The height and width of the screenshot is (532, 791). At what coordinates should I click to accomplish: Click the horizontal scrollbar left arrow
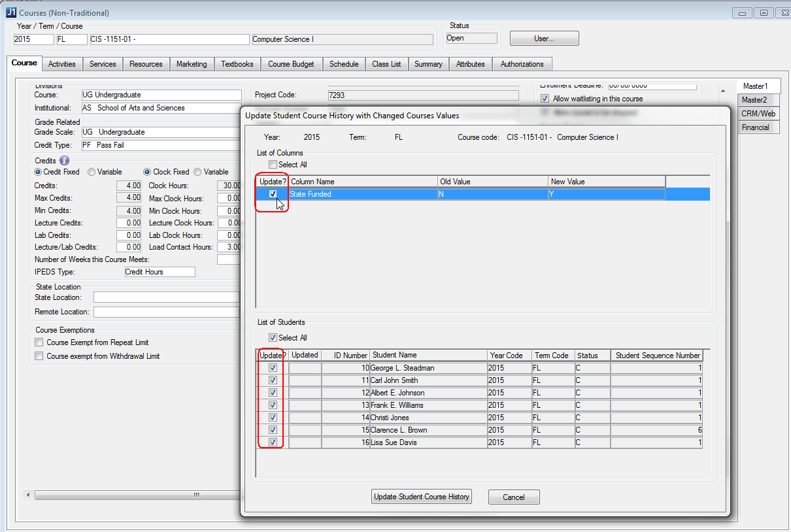click(x=28, y=495)
